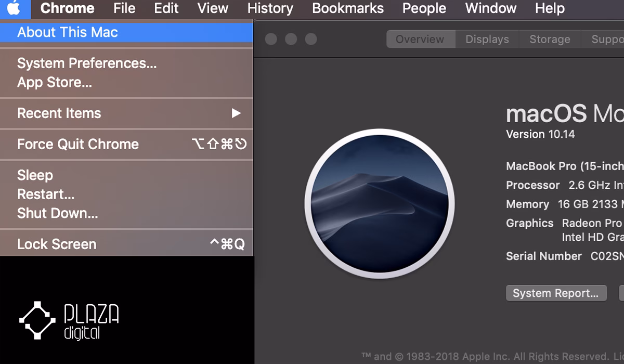Expand the Recent Items submenu
The height and width of the screenshot is (364, 624).
[126, 113]
